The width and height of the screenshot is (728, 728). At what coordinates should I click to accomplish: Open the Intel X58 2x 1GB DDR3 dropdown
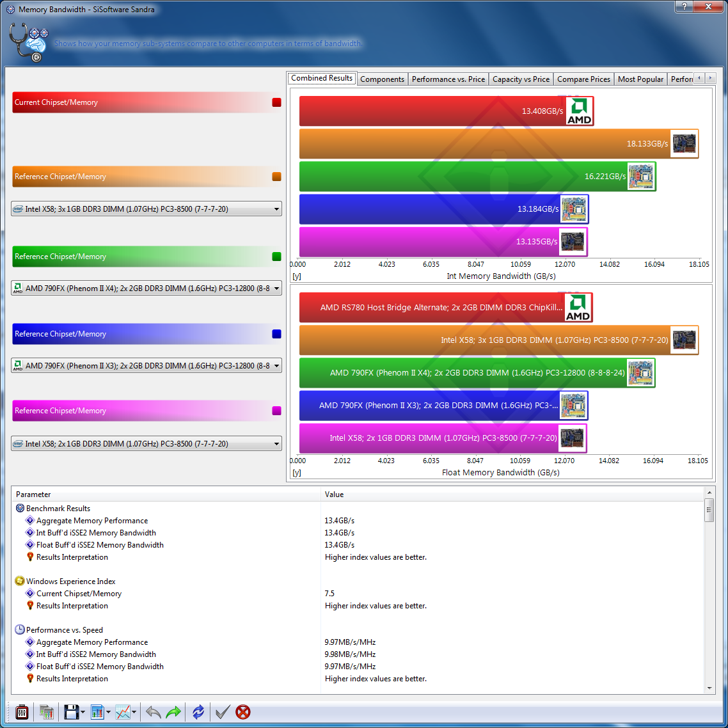146,444
